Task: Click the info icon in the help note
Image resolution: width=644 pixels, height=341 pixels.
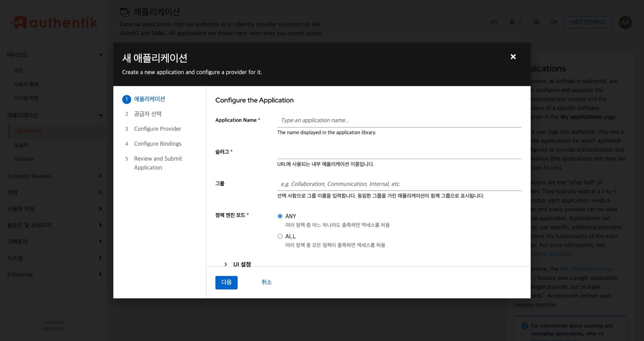Action: 525,326
